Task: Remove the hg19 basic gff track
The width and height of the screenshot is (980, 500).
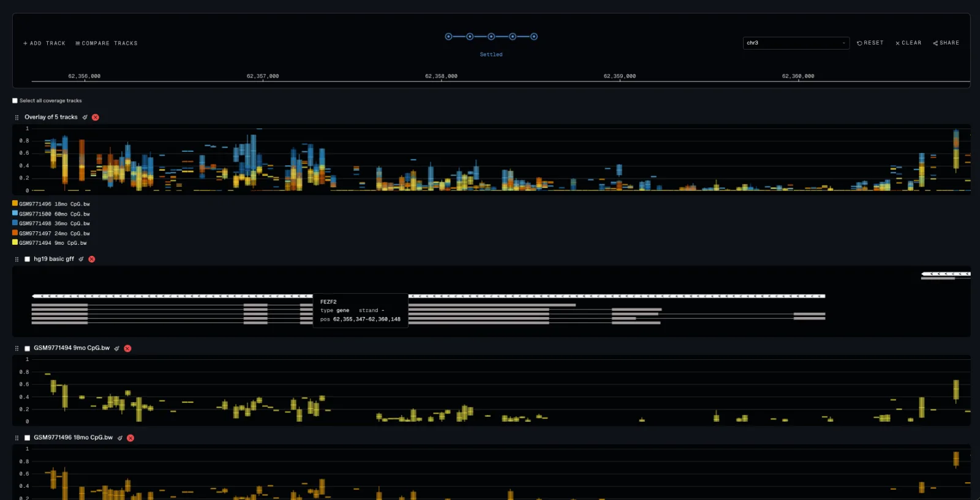Action: pyautogui.click(x=92, y=259)
